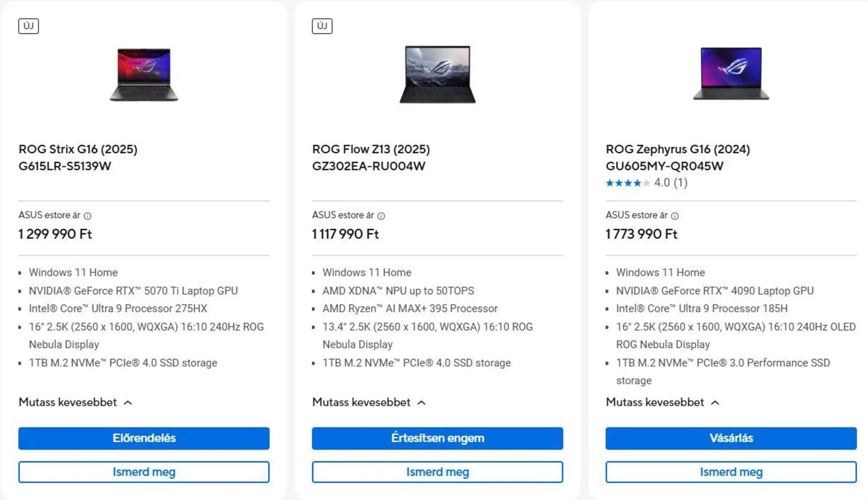Viewport: 868px width, 500px height.
Task: Collapse Zephyrus G16 specs via Mutass kevesebbet
Action: pos(662,402)
